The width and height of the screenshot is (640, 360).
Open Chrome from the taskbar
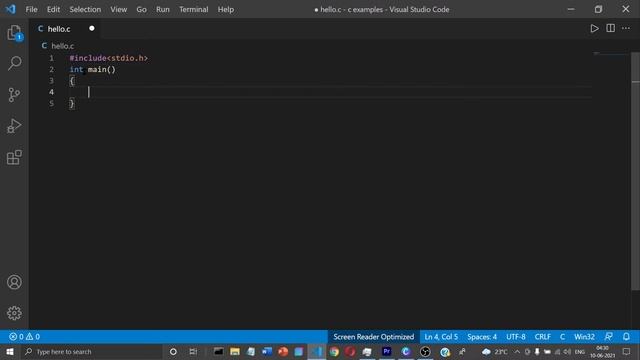click(x=334, y=351)
